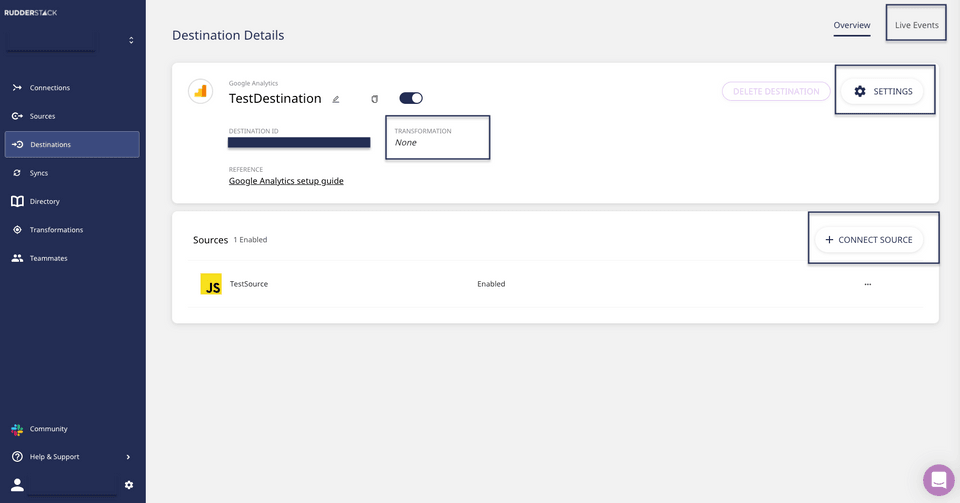960x503 pixels.
Task: Open the Google Analytics setup guide link
Action: click(286, 181)
